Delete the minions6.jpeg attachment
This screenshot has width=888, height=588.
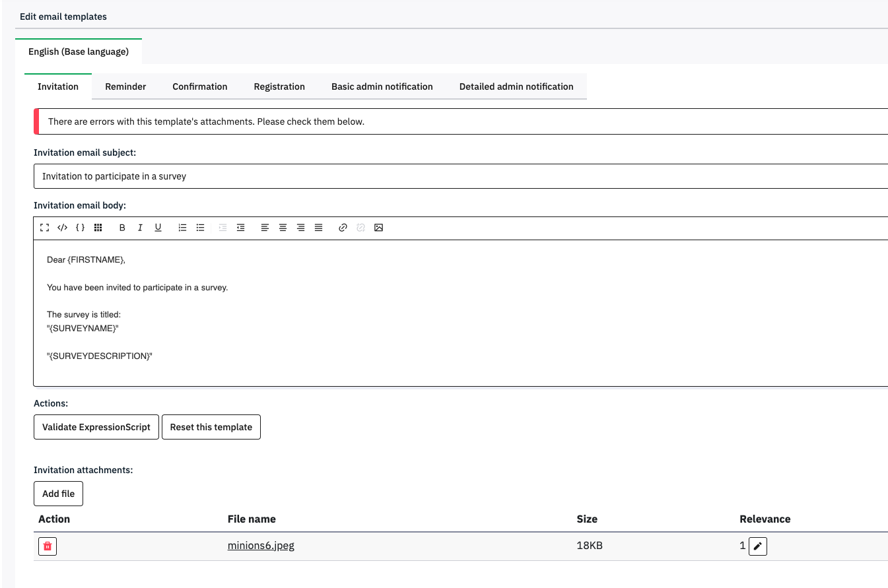pyautogui.click(x=48, y=546)
